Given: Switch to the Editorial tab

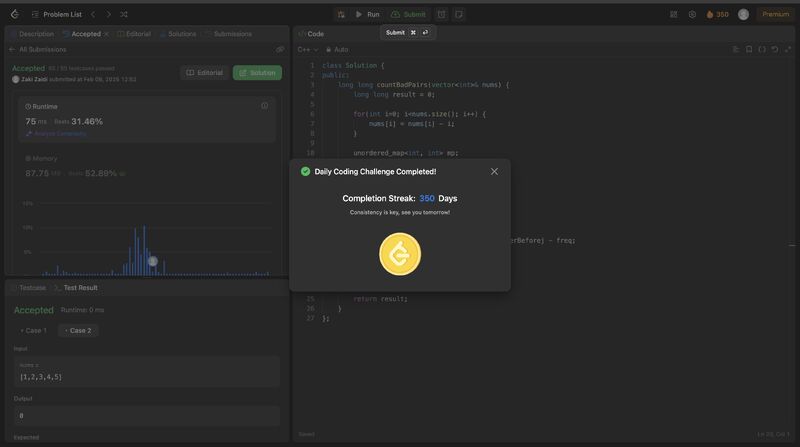Looking at the screenshot, I should coord(134,34).
